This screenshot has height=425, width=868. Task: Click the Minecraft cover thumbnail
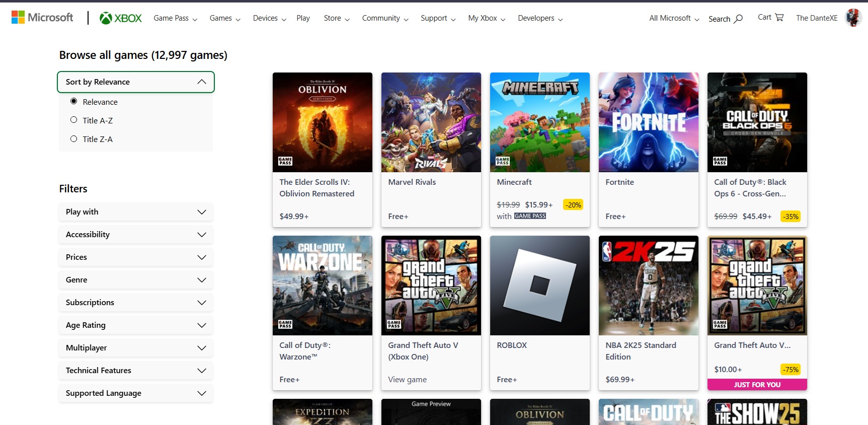pyautogui.click(x=540, y=122)
